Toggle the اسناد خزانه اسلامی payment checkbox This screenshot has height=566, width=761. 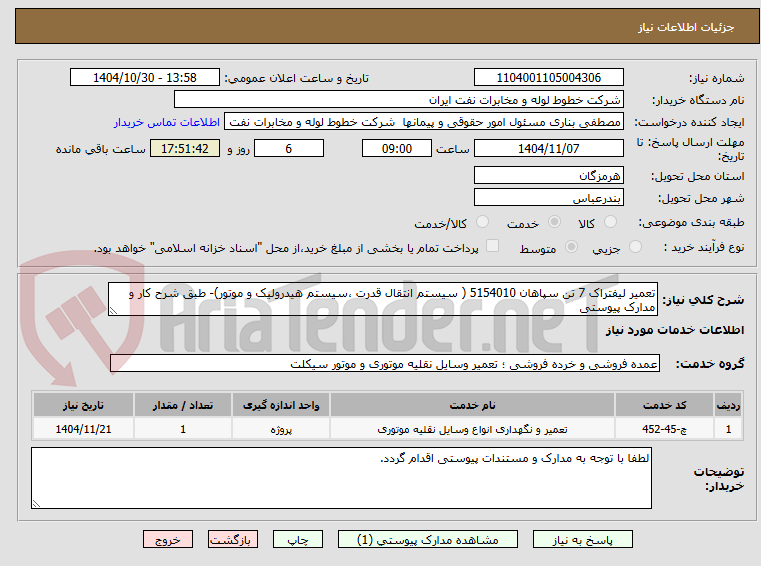[493, 246]
